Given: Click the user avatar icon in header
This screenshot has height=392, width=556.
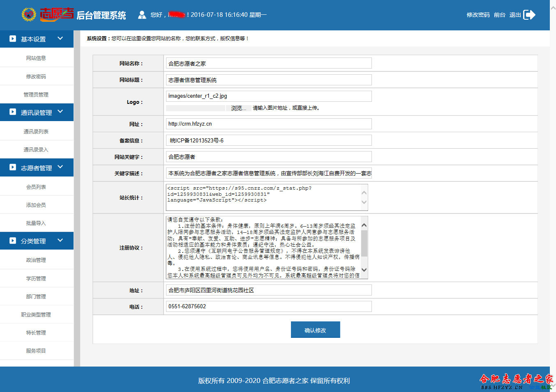Looking at the screenshot, I should coord(142,15).
